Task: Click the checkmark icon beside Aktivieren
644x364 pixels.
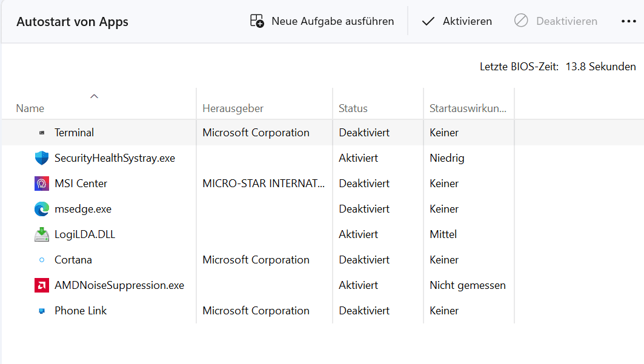Action: [x=428, y=21]
